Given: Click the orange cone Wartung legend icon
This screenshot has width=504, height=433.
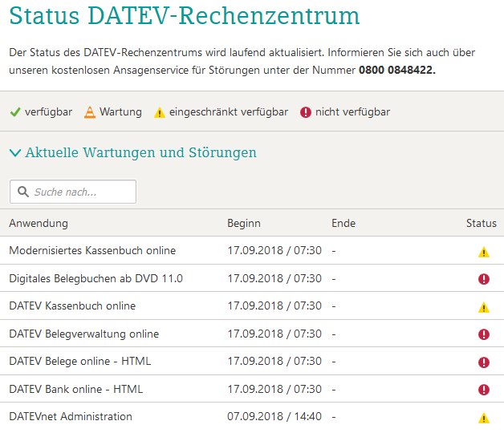Looking at the screenshot, I should click(x=90, y=112).
